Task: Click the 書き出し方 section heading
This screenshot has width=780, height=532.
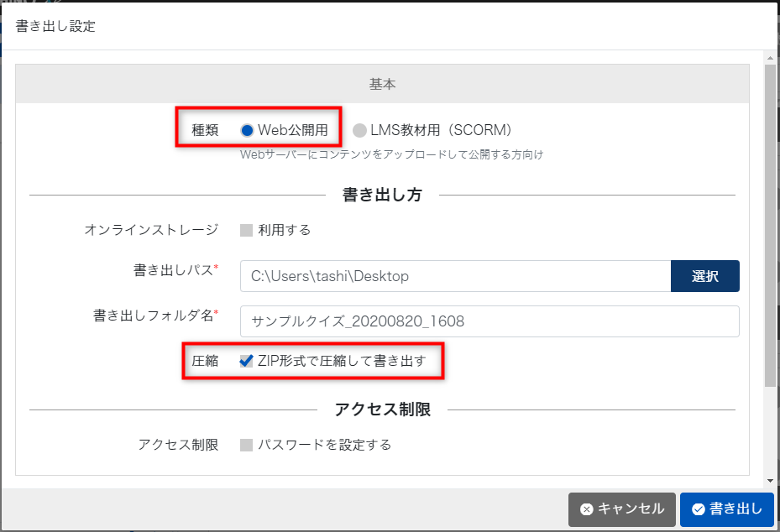Action: [382, 196]
